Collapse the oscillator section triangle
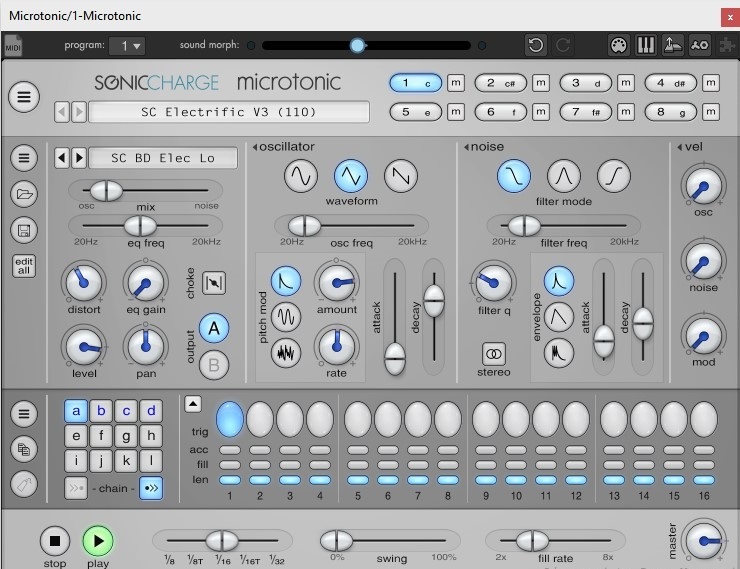The width and height of the screenshot is (740, 569). [255, 148]
